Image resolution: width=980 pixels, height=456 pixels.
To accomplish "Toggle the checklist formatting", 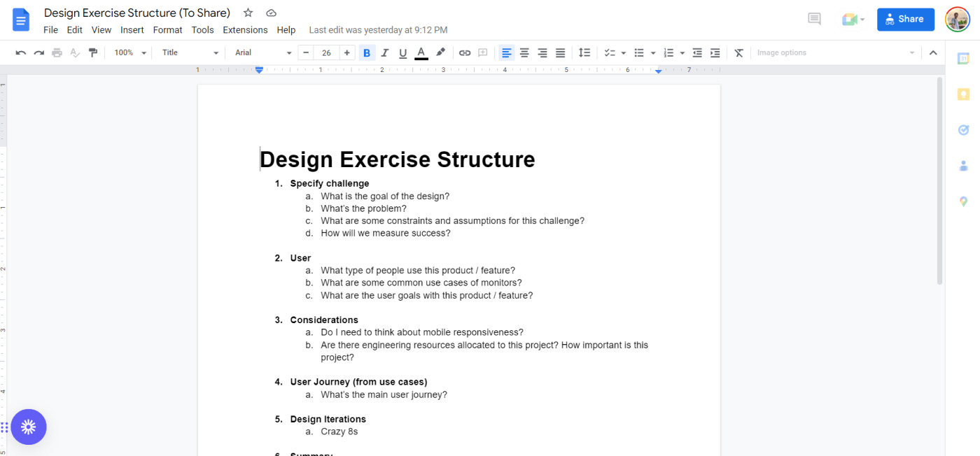I will pos(608,52).
